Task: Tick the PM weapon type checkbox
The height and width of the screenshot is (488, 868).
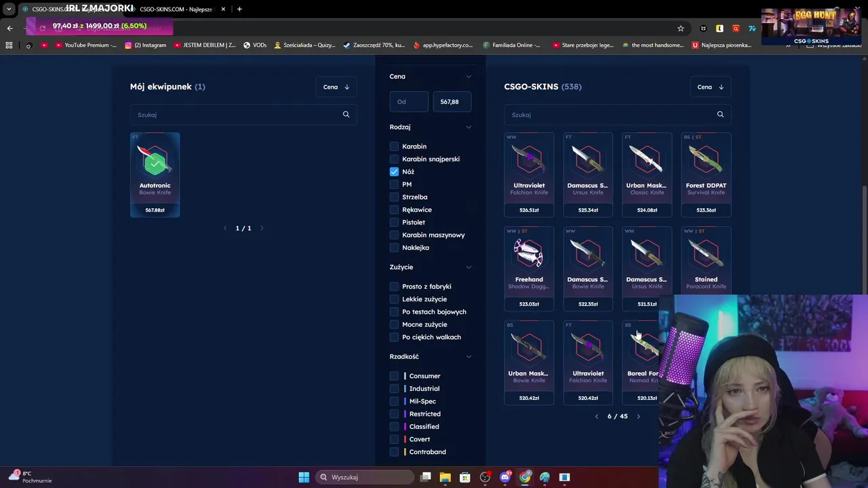Action: pos(394,184)
